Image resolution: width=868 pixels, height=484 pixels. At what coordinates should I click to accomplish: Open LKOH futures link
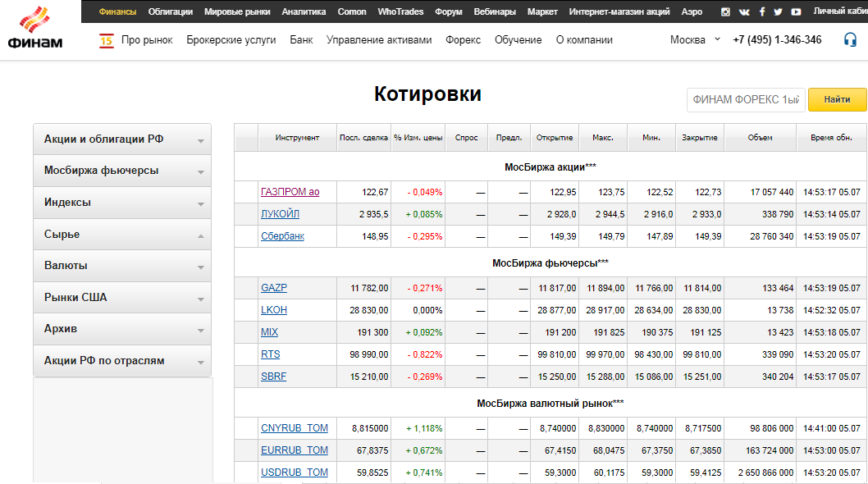[x=274, y=310]
